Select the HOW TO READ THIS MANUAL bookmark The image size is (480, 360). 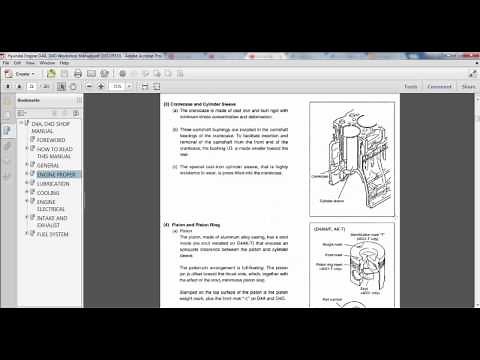point(55,153)
